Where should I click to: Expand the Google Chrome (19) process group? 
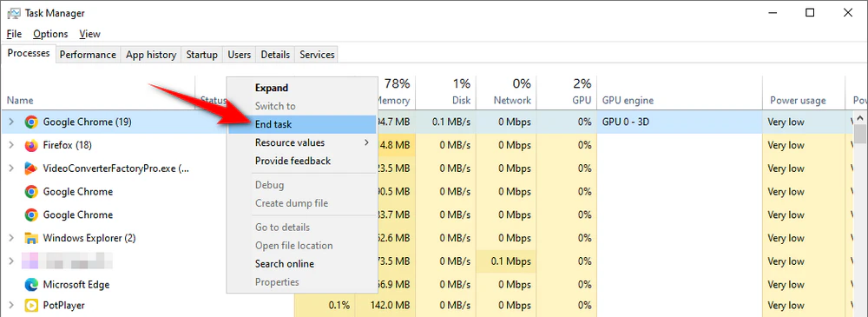(x=11, y=122)
